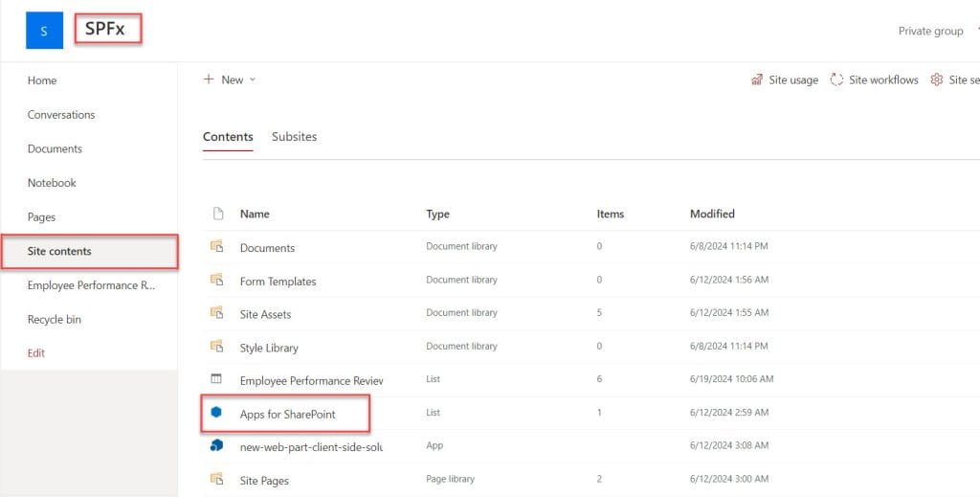Click the 6/12/2024 2:59 AM modified date
The height and width of the screenshot is (497, 980).
pos(729,412)
